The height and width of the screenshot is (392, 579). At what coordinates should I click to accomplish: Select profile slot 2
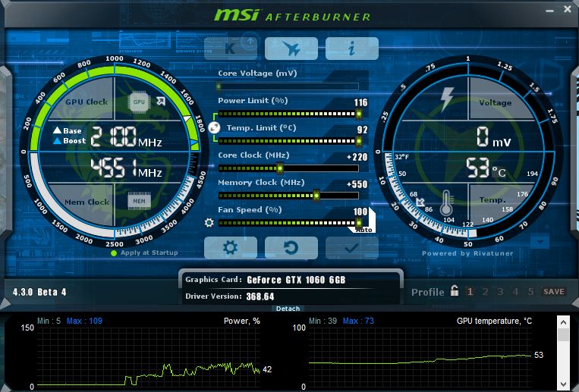pyautogui.click(x=485, y=292)
